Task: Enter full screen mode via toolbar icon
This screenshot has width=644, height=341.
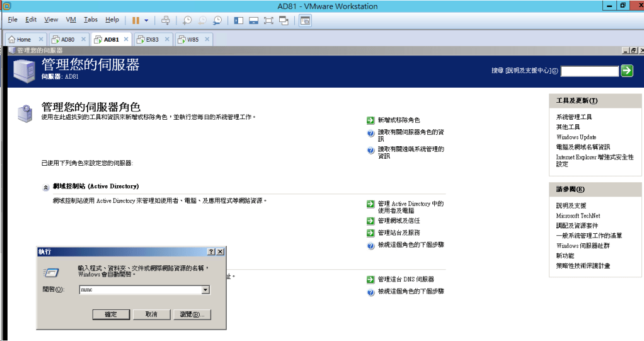Action: tap(268, 20)
